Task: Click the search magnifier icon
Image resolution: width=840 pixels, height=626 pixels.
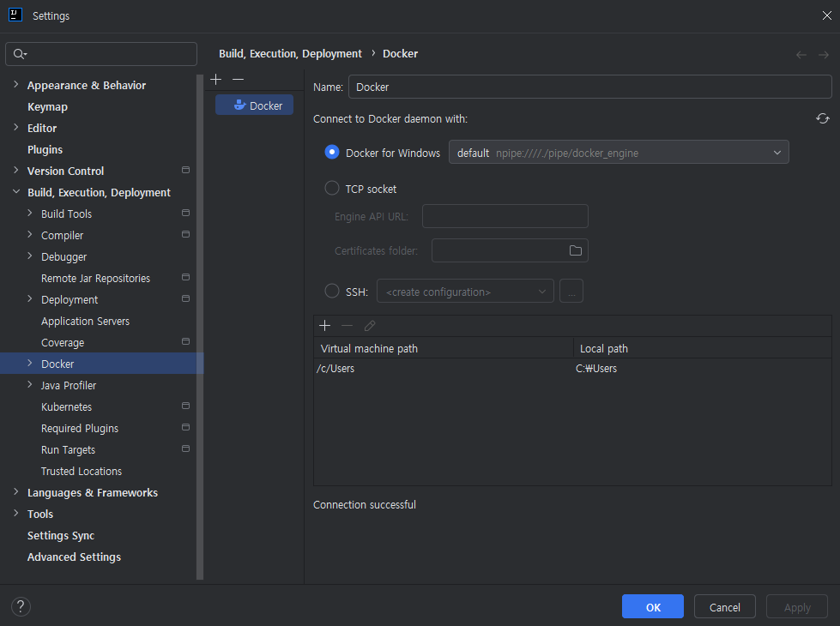Action: pos(20,54)
